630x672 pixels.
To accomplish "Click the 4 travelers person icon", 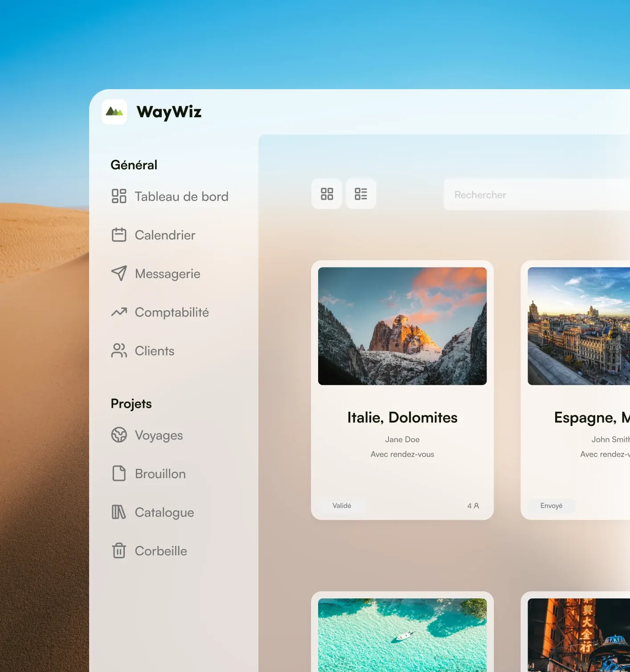I will click(x=476, y=506).
